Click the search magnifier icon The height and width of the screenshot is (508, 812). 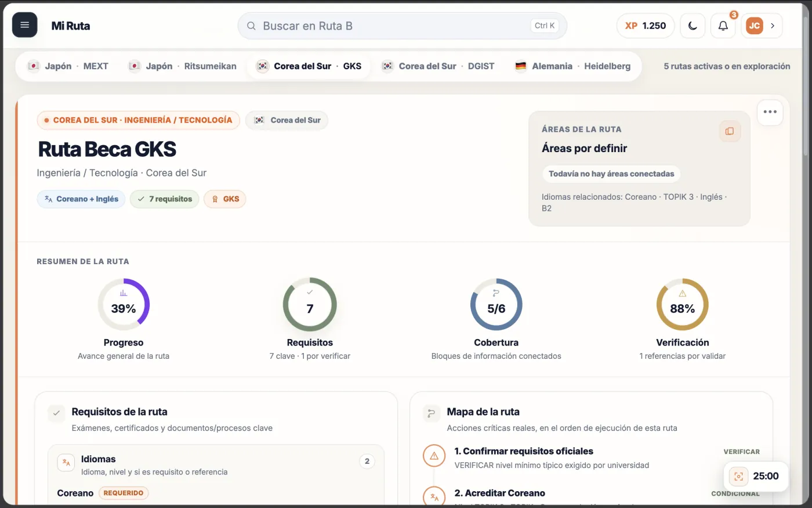(x=251, y=26)
